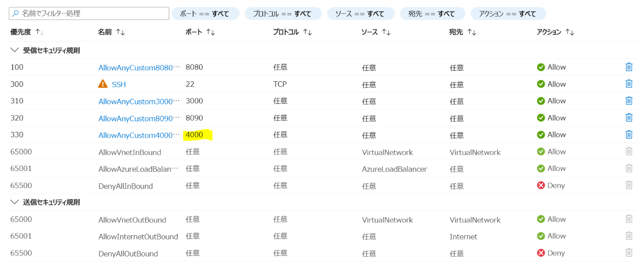
Task: Delete the AllowAnyCustom8080 rule via trash icon
Action: pyautogui.click(x=629, y=67)
